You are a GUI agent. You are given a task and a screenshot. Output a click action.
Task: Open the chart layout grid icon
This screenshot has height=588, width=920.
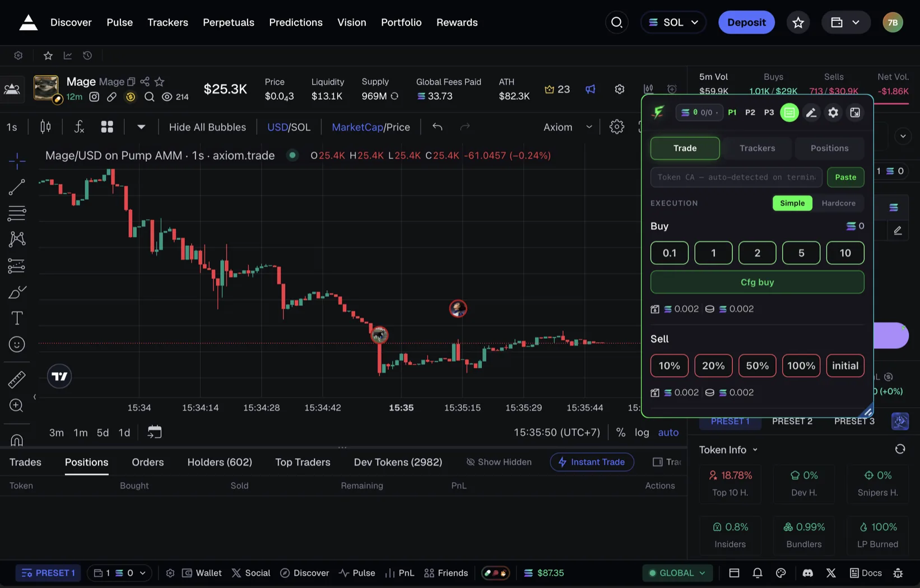click(x=107, y=127)
